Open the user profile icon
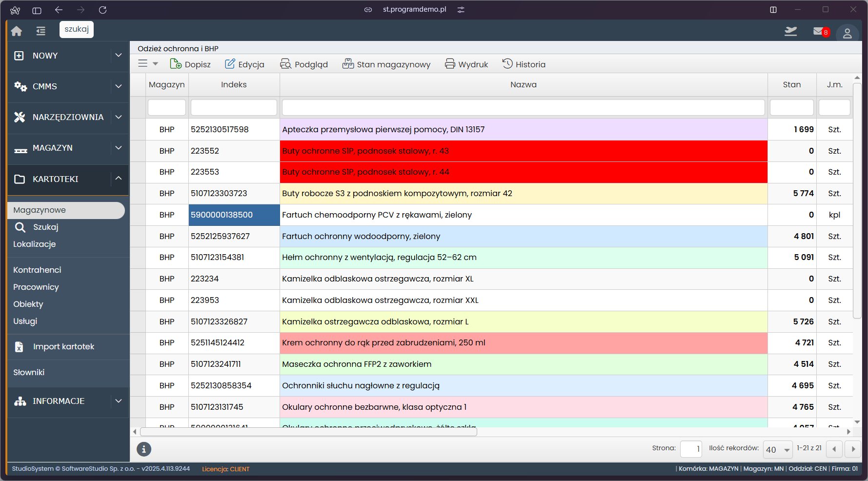The image size is (868, 481). pyautogui.click(x=847, y=33)
